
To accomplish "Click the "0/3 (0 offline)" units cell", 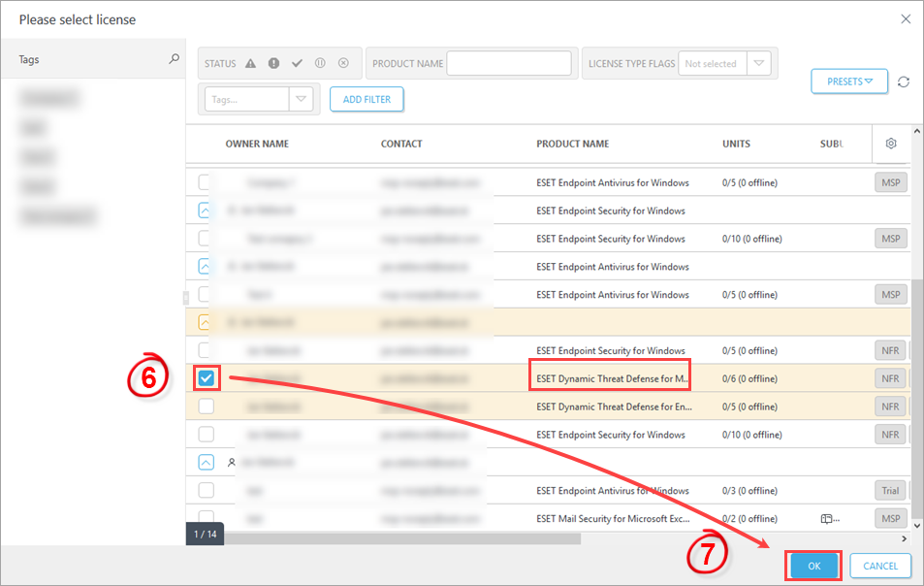I will [x=749, y=491].
